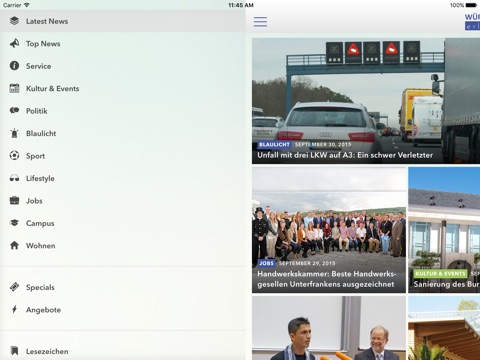This screenshot has height=360, width=480.
Task: Click the 11:45 AM clock
Action: [x=241, y=5]
